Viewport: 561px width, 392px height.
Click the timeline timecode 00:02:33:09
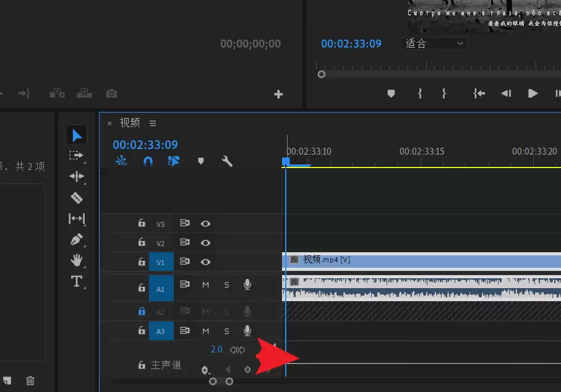145,145
